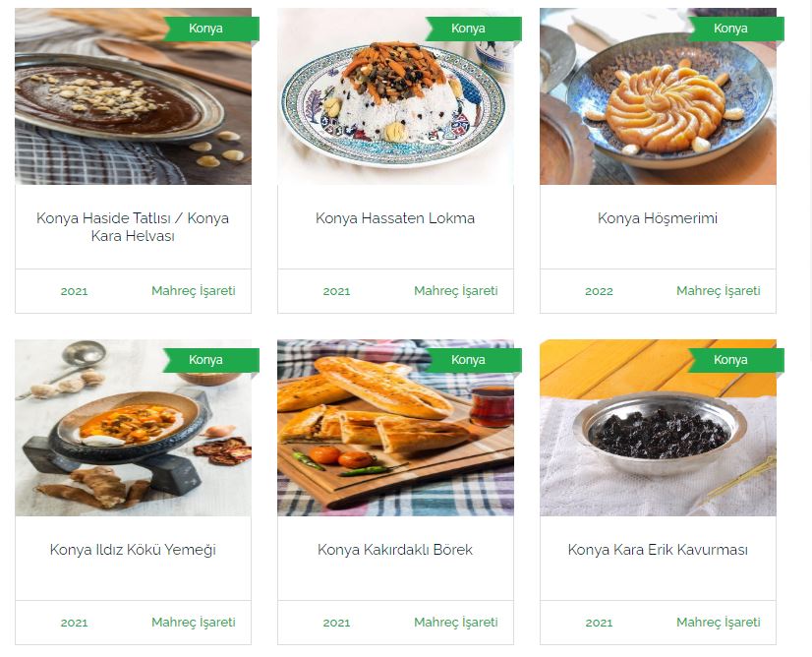Click the 2021 year under Kakırdaklı Börek
812x657 pixels.
336,623
